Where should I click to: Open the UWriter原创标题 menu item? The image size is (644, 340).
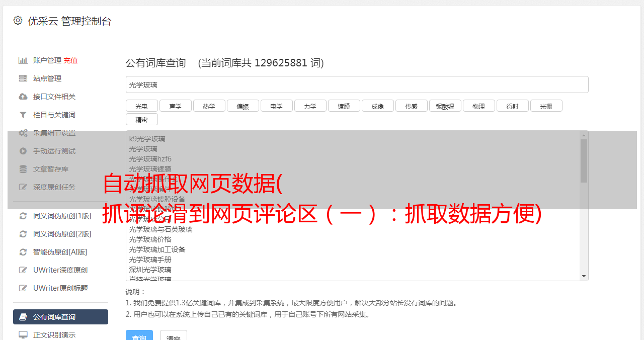60,288
